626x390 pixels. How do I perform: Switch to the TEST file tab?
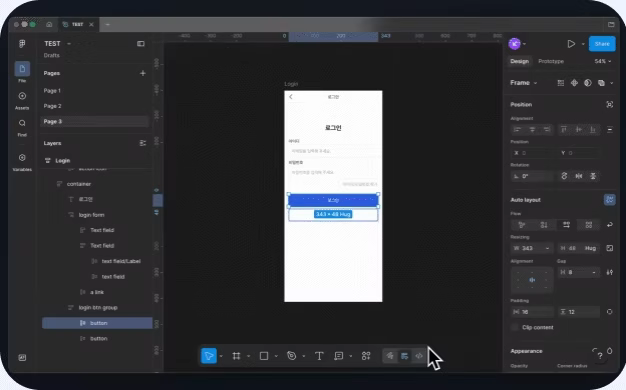(77, 24)
